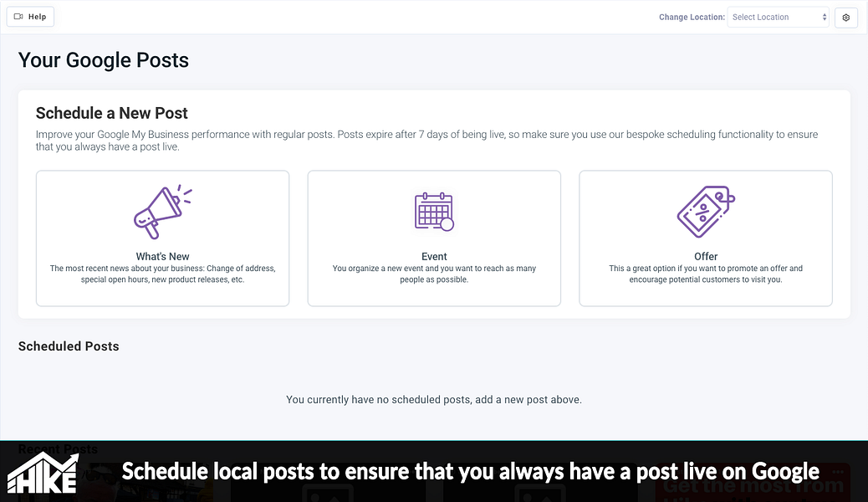The width and height of the screenshot is (868, 502).
Task: Click the 'Your Google Posts' page heading
Action: [104, 60]
